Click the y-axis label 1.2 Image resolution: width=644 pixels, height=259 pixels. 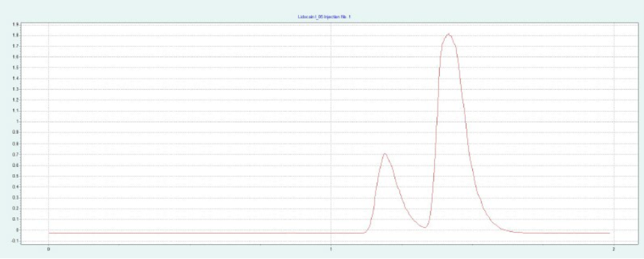coord(16,100)
